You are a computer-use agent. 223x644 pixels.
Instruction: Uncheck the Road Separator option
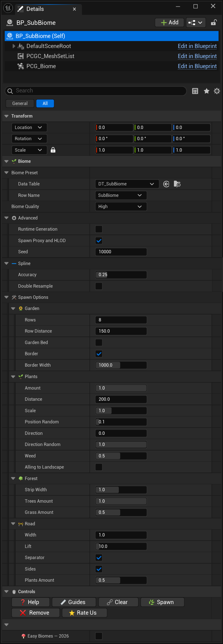click(99, 557)
